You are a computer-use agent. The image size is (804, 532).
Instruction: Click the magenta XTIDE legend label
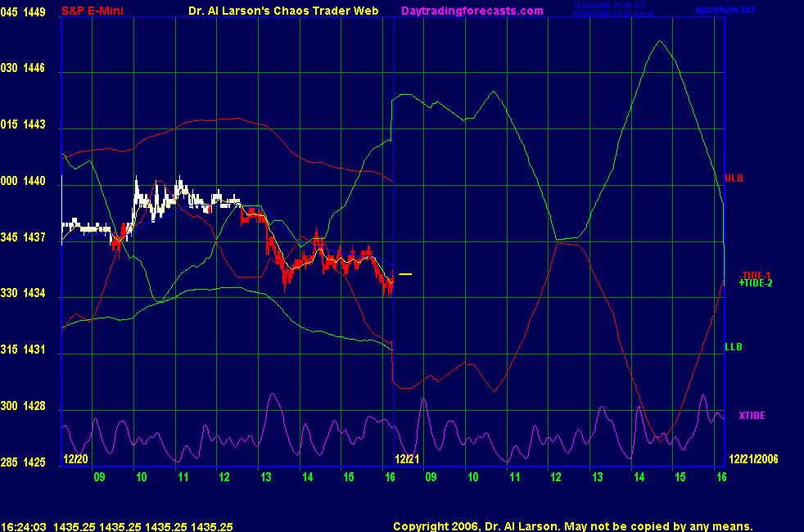tap(752, 416)
